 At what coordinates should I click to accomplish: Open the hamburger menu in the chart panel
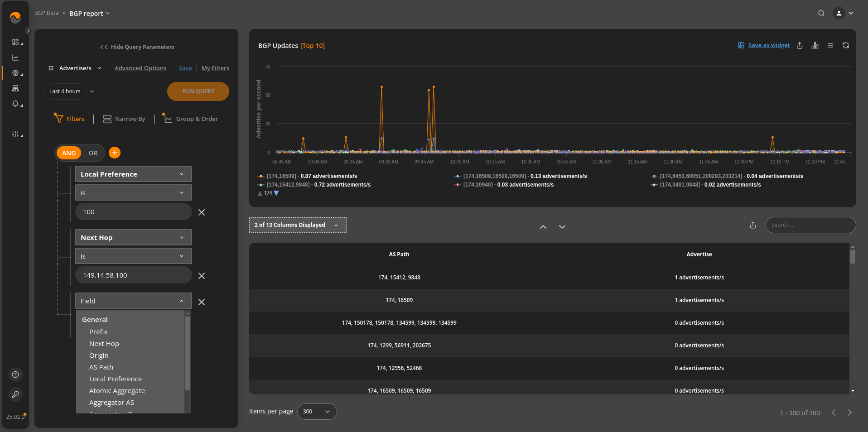830,45
